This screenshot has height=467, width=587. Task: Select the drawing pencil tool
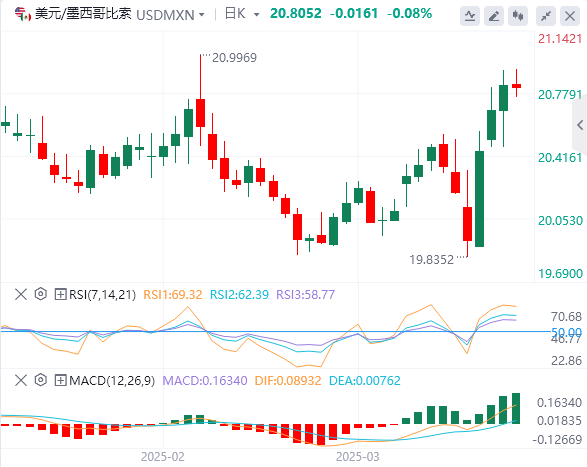pos(494,16)
